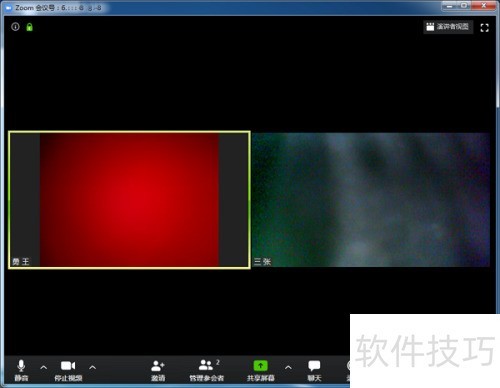Show meeting info via the circle i icon
The width and height of the screenshot is (500, 388).
15,27
